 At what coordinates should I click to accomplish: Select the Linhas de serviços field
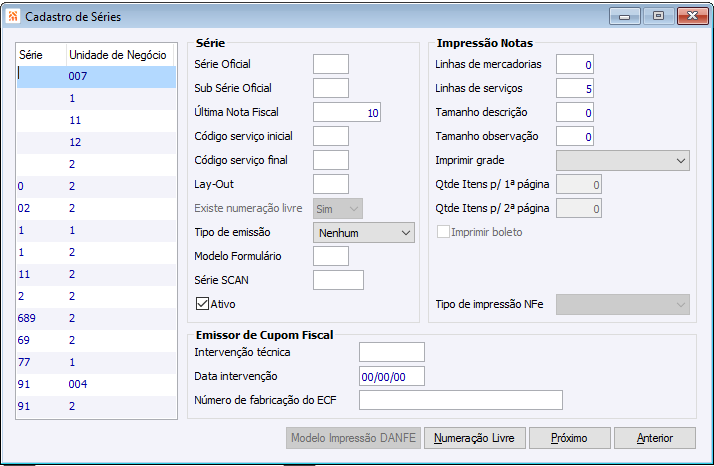click(x=575, y=89)
